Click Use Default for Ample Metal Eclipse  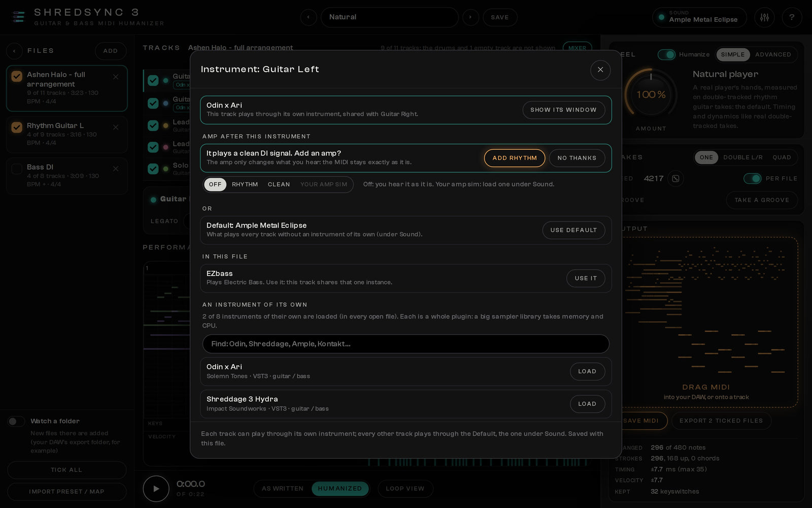click(x=573, y=230)
